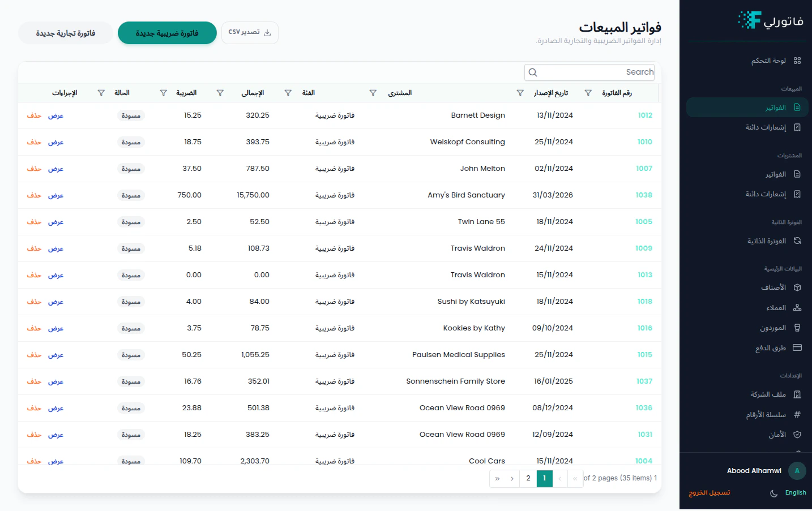812x511 pixels.
Task: Click عرض for Barnett Design invoice
Action: point(55,115)
